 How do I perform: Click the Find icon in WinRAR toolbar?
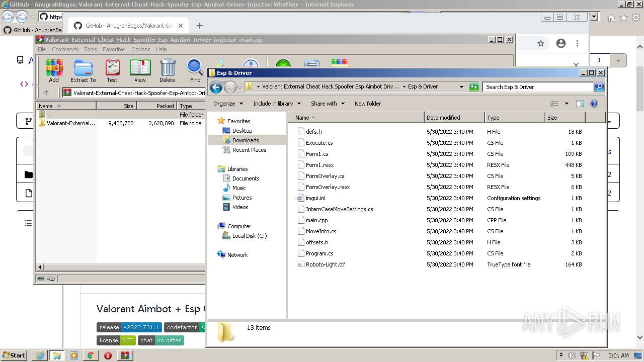195,71
